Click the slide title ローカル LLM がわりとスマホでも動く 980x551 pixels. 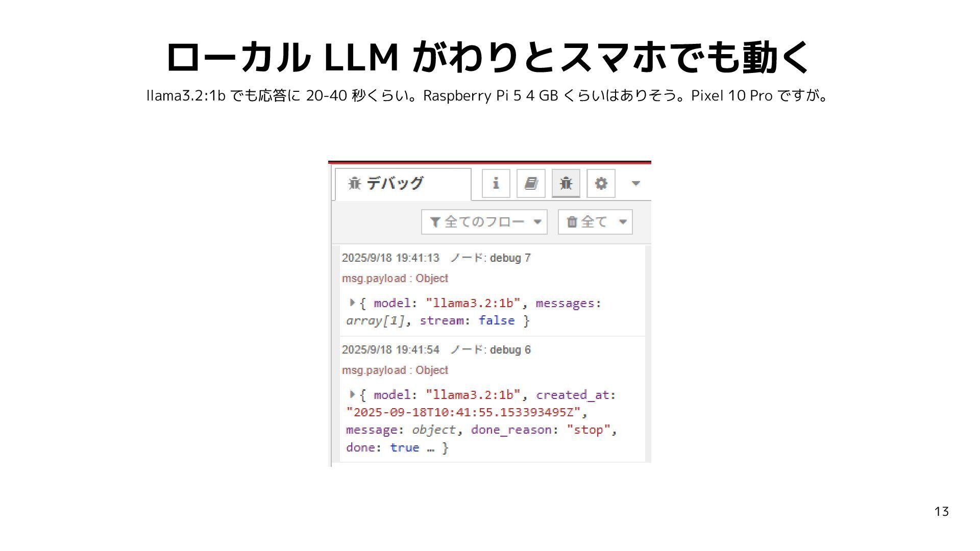(488, 57)
